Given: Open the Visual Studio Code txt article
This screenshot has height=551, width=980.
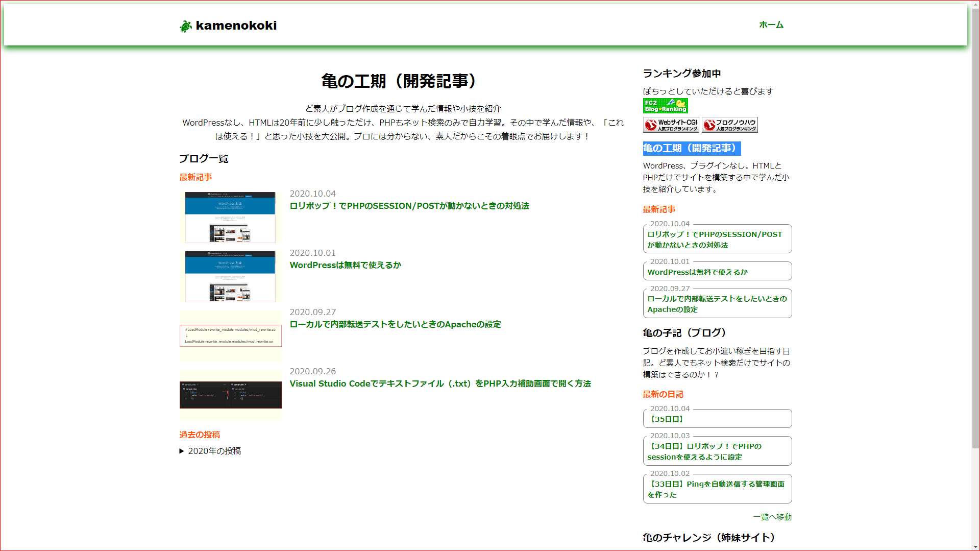Looking at the screenshot, I should 440,384.
